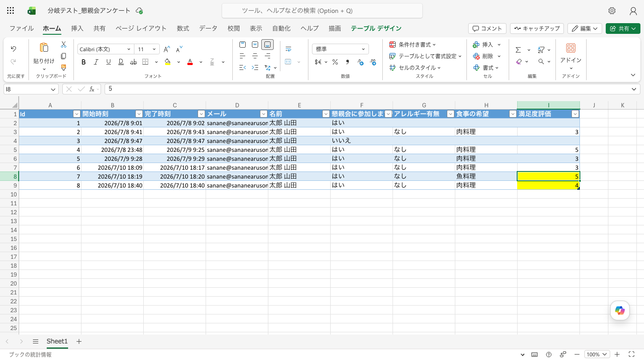Open the zoom level 100% dropdown
The height and width of the screenshot is (359, 644).
pyautogui.click(x=597, y=355)
